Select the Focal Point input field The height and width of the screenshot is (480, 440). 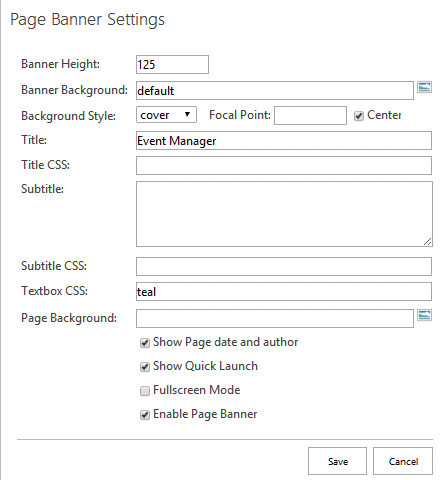coord(310,116)
